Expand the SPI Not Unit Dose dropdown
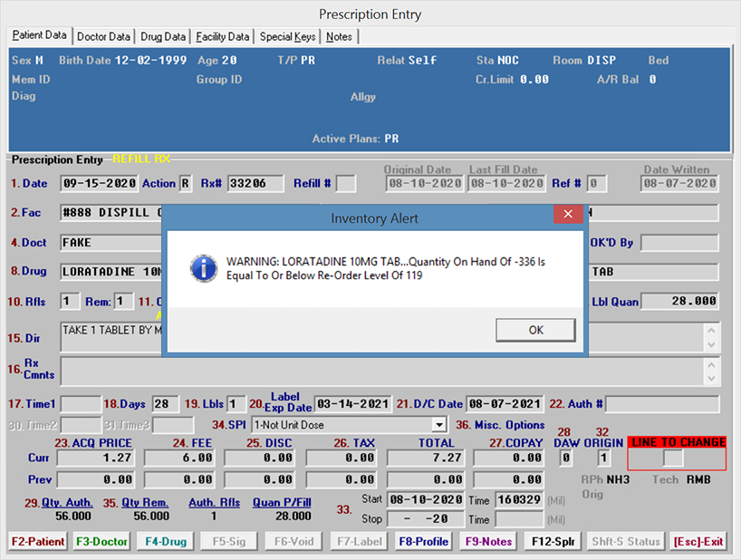 [439, 424]
